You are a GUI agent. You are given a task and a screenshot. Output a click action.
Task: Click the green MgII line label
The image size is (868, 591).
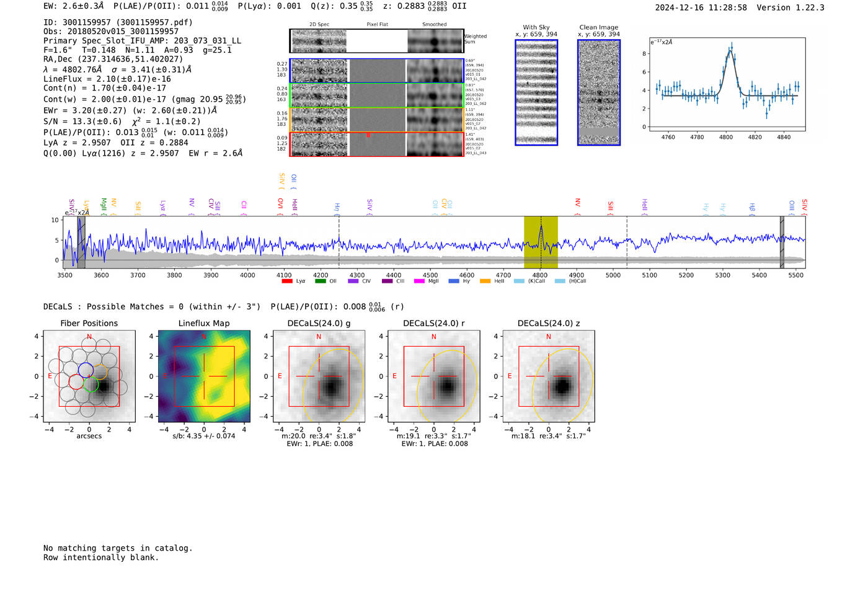pyautogui.click(x=104, y=207)
